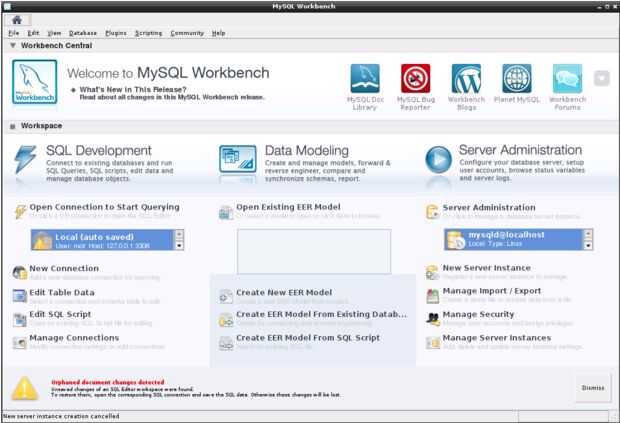
Task: Click the SQL Development lightning icon
Action: (x=25, y=159)
